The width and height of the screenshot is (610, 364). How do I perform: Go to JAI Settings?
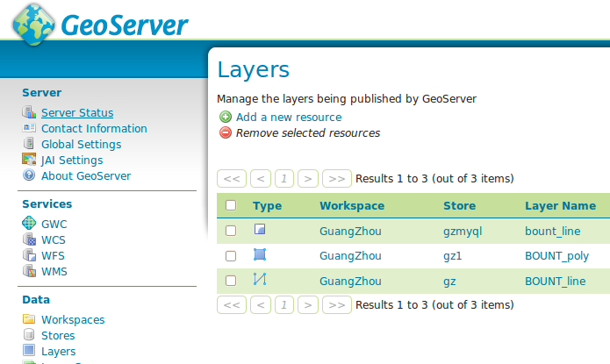pos(72,161)
